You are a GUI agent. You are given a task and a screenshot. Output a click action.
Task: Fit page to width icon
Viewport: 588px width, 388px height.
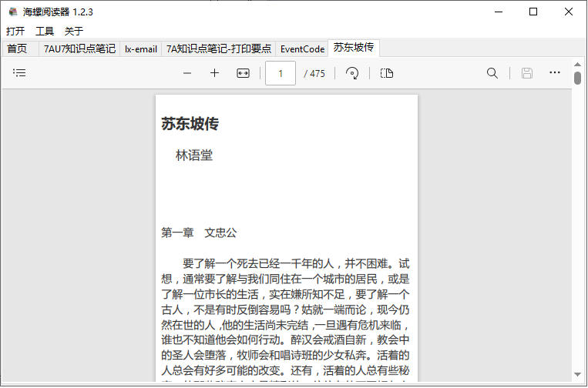243,73
